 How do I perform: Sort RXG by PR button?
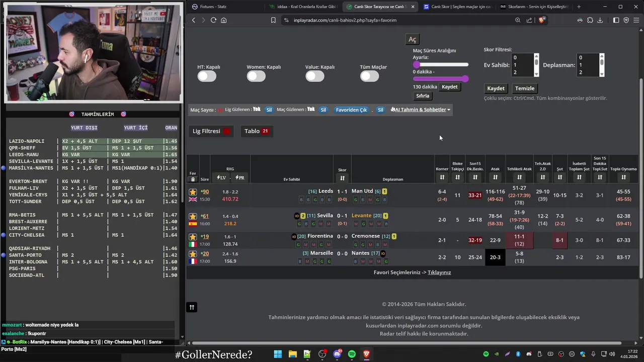pos(239,177)
